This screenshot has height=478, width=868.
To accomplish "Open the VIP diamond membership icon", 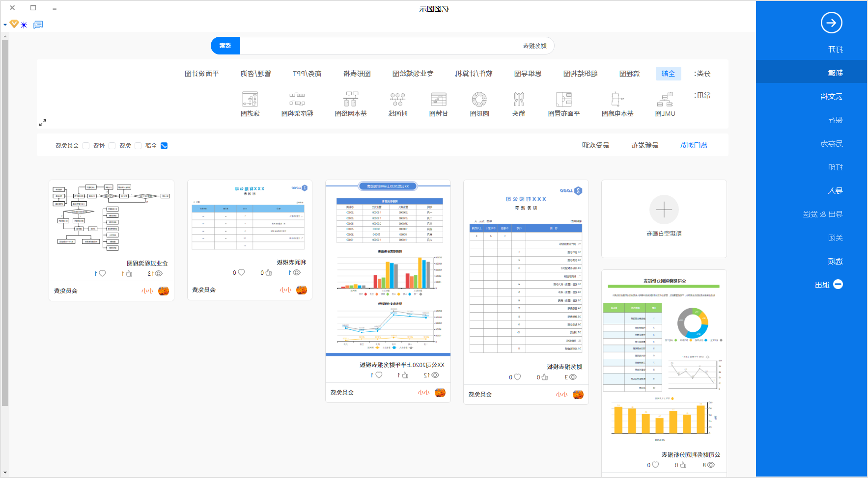I will tap(14, 24).
